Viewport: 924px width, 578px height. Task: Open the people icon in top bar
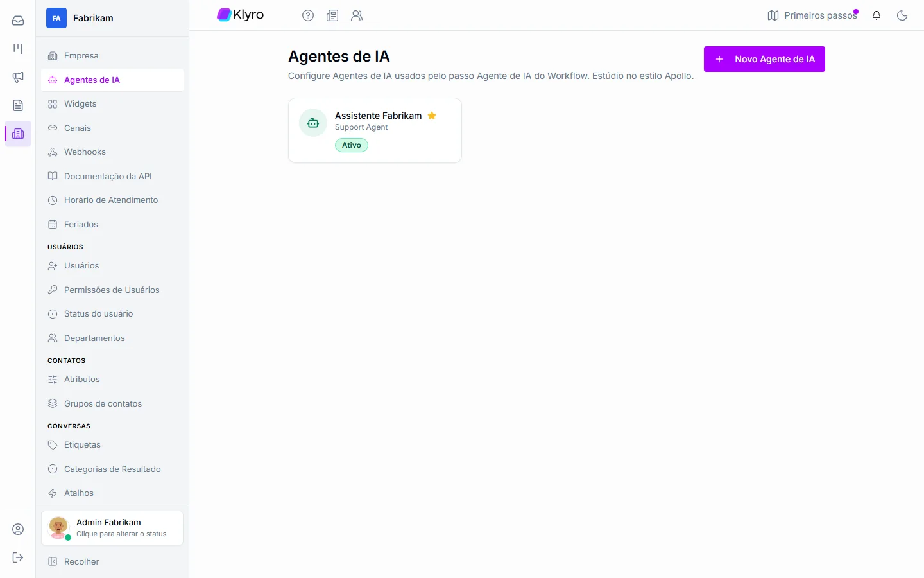click(357, 15)
